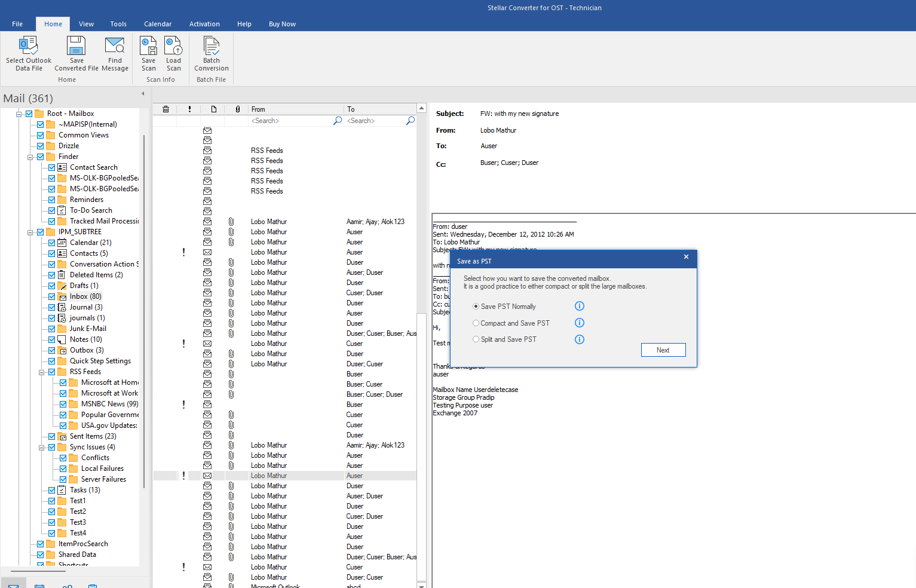The width and height of the screenshot is (916, 588).
Task: Open Batch Conversion
Action: pyautogui.click(x=212, y=54)
